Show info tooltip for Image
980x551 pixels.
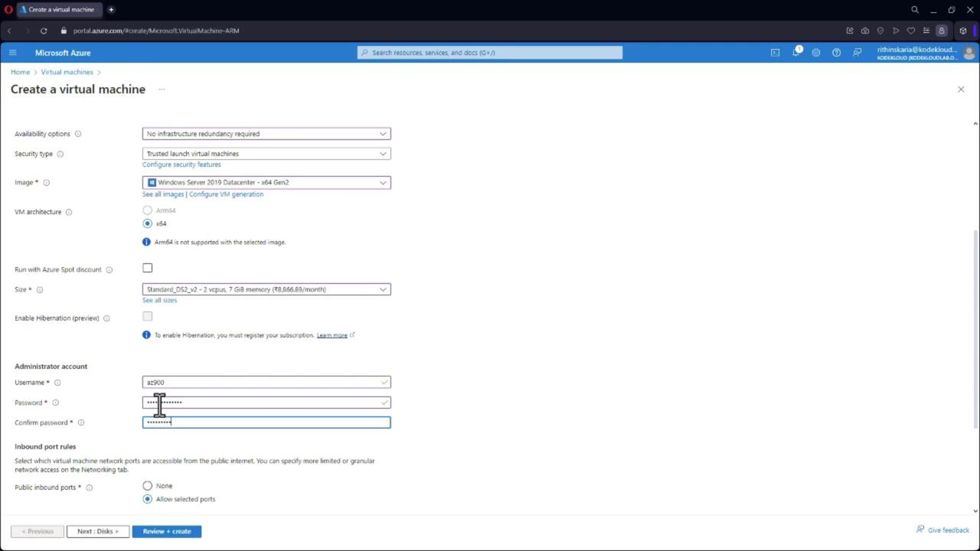coord(47,183)
